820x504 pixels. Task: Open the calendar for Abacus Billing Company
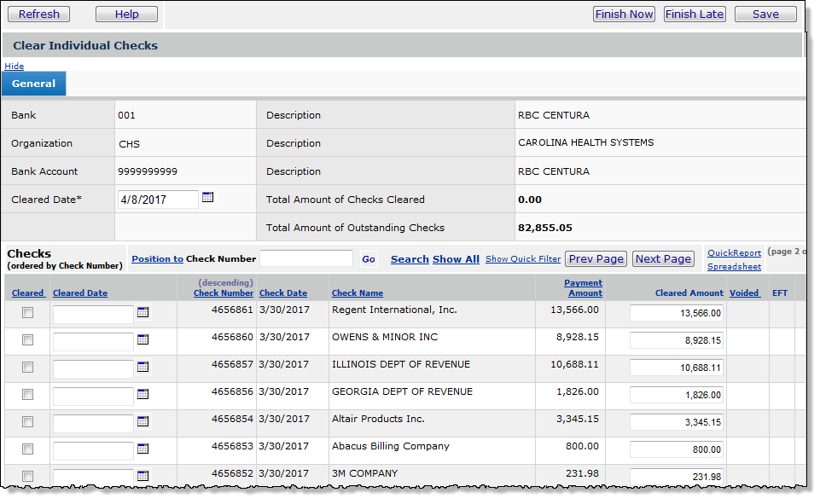coord(142,449)
